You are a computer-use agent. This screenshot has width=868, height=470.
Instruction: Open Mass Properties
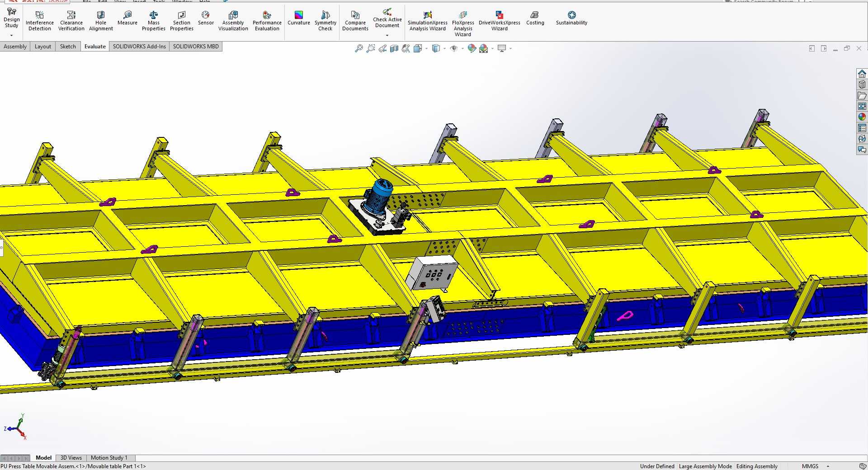coord(154,21)
